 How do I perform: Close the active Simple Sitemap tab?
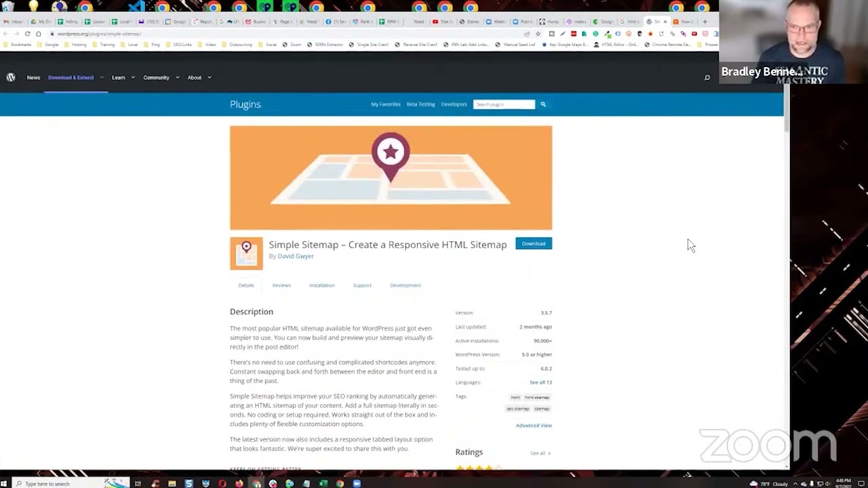click(x=665, y=22)
